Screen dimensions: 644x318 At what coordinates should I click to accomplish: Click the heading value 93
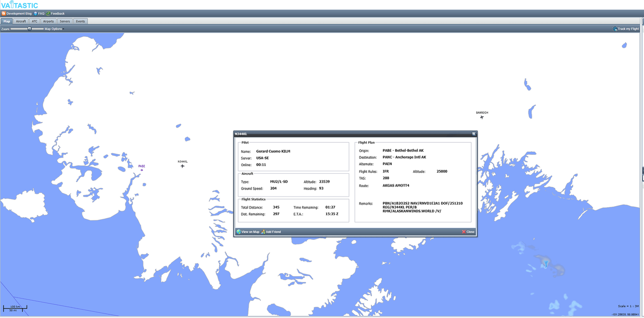click(x=321, y=188)
